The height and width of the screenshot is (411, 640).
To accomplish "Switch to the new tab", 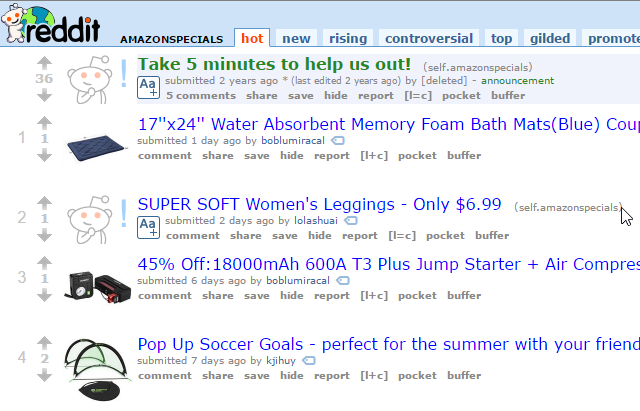I will coord(296,38).
